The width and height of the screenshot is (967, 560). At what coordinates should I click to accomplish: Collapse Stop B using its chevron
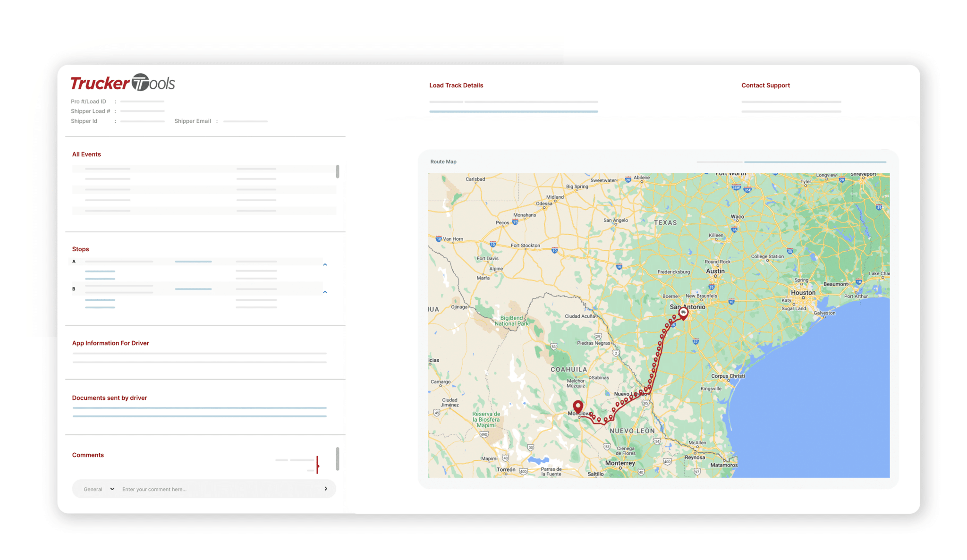click(x=325, y=292)
